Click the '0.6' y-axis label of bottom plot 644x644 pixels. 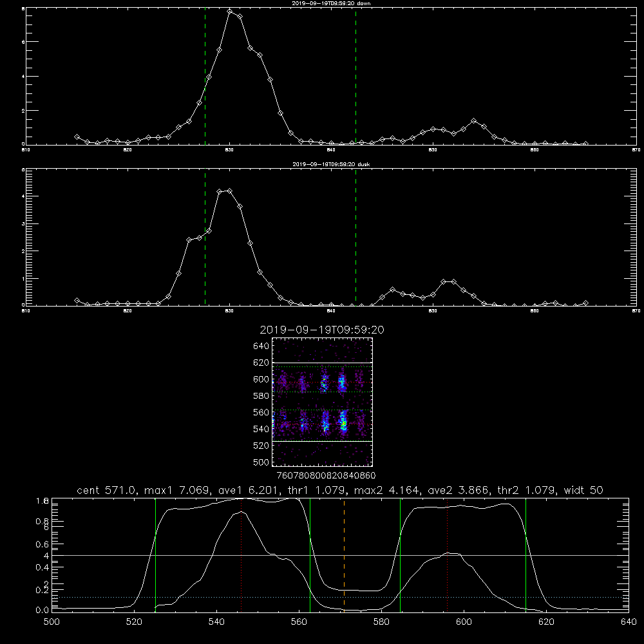click(43, 544)
